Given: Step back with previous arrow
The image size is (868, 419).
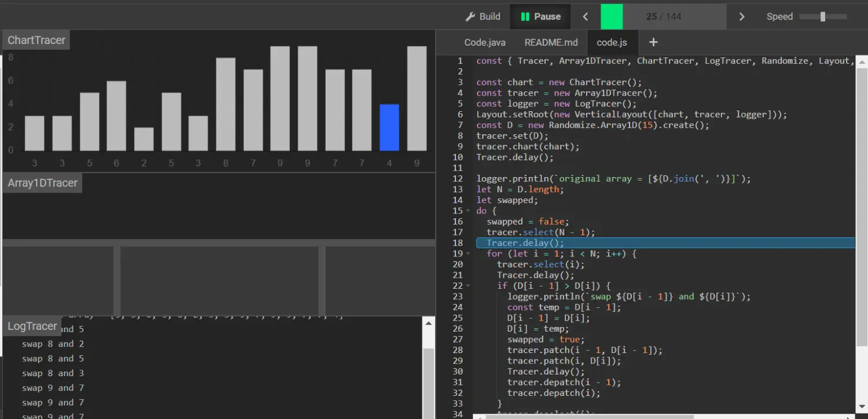Looking at the screenshot, I should point(585,17).
